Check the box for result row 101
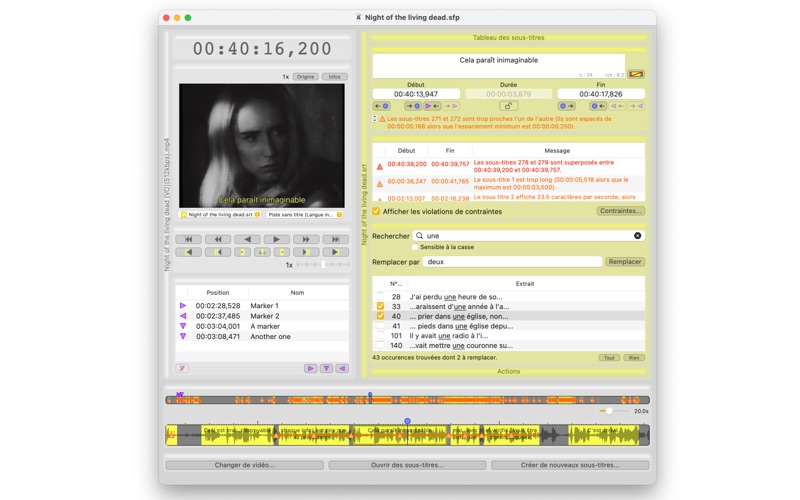Viewport: 800px width, 500px height. pyautogui.click(x=380, y=335)
